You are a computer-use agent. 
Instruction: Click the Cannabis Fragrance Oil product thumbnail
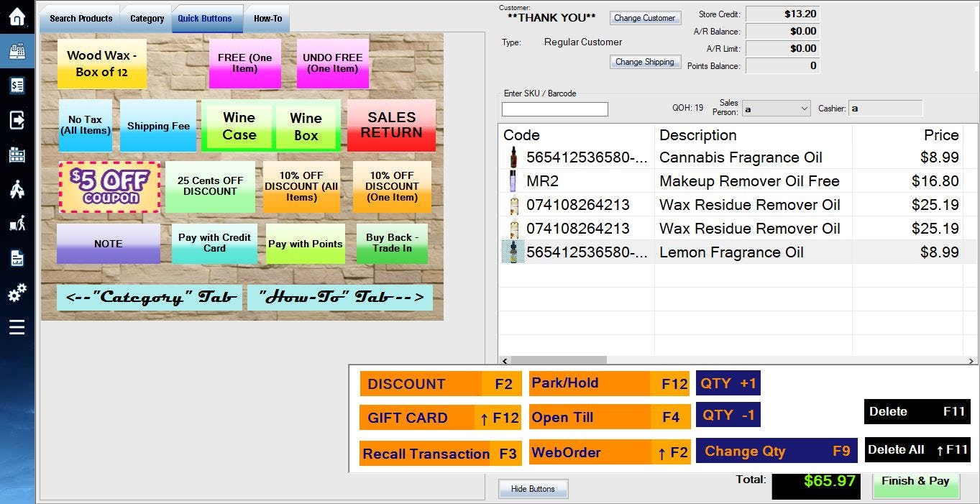pos(513,157)
